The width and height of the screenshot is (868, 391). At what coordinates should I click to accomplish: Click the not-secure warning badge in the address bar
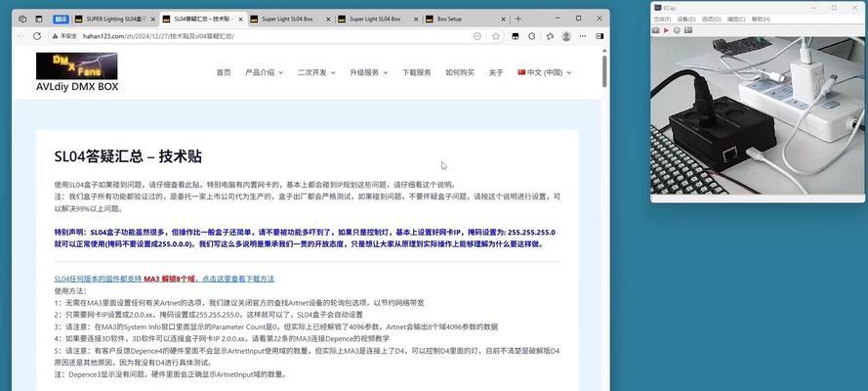[x=64, y=36]
